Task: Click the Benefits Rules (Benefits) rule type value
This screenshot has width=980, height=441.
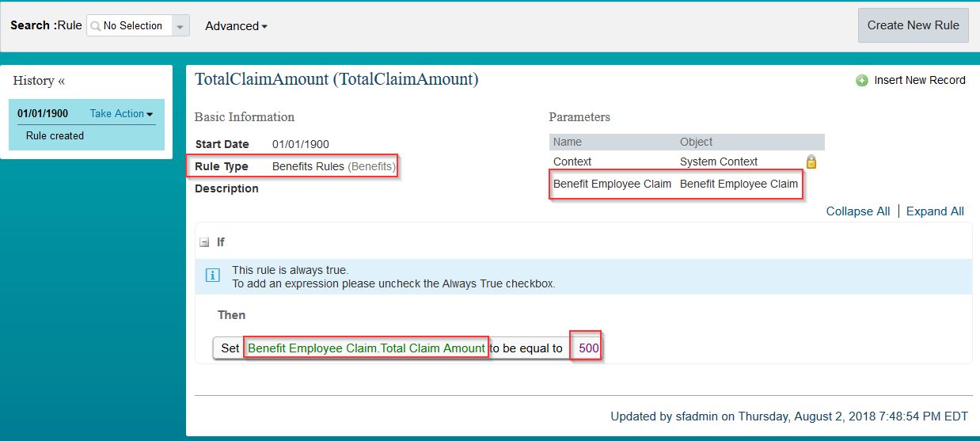Action: [333, 166]
